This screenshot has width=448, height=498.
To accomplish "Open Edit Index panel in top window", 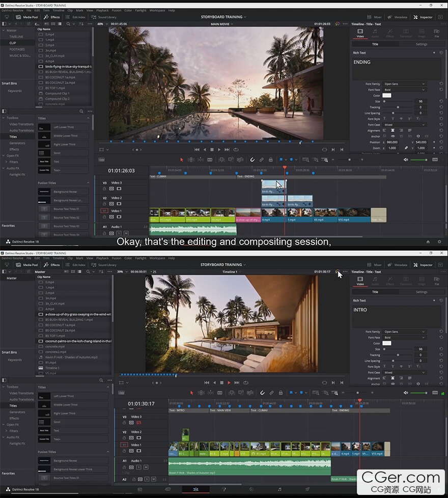I will (75, 17).
